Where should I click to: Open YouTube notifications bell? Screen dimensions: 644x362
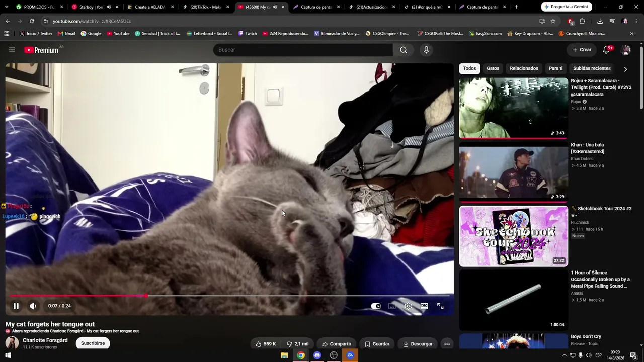tap(607, 50)
